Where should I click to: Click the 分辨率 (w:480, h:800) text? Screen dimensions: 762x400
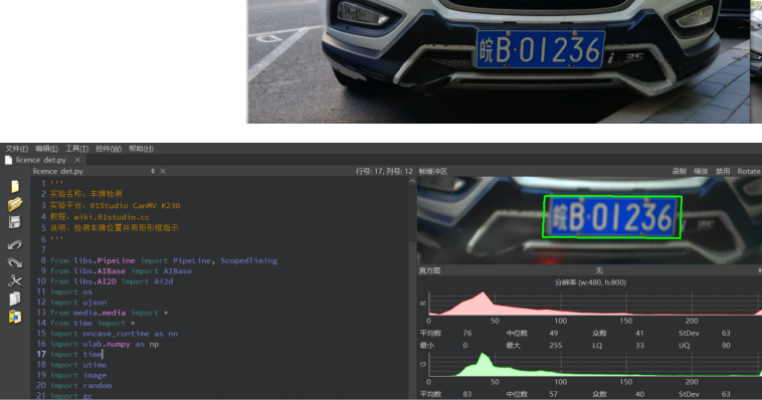point(590,282)
